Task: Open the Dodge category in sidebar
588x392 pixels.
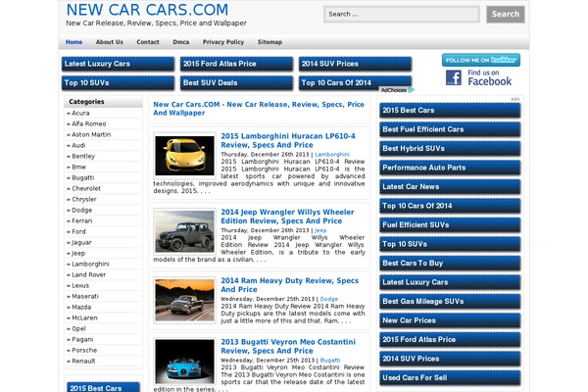Action: (x=81, y=210)
